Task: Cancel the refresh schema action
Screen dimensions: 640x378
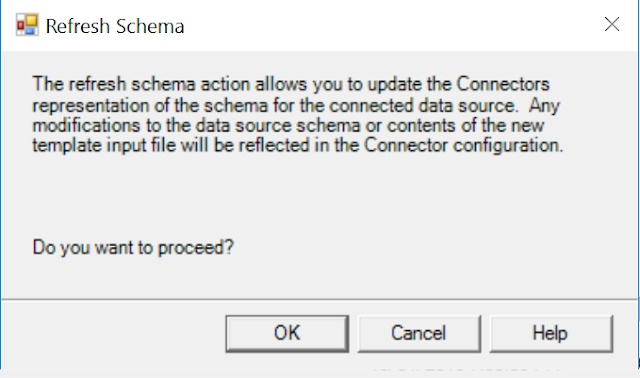Action: click(419, 333)
